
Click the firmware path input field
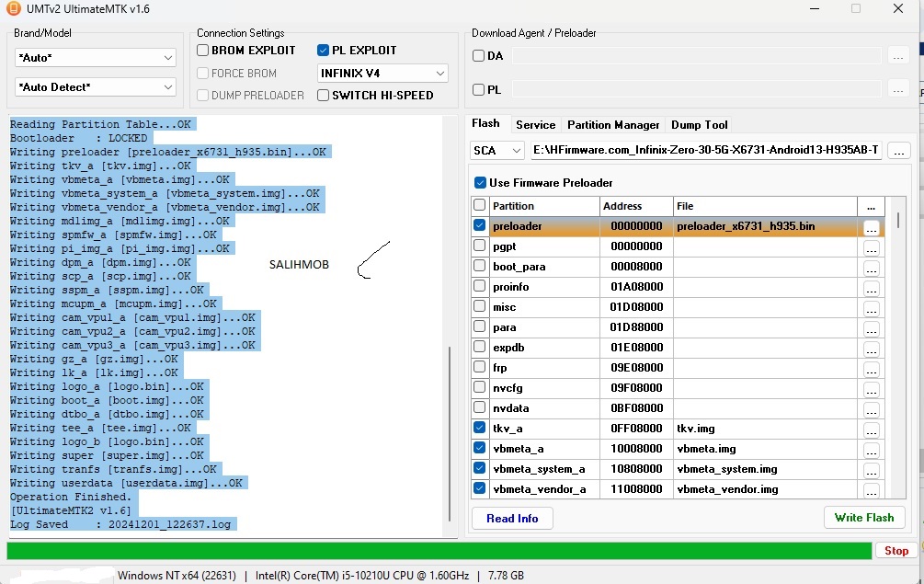(x=706, y=150)
